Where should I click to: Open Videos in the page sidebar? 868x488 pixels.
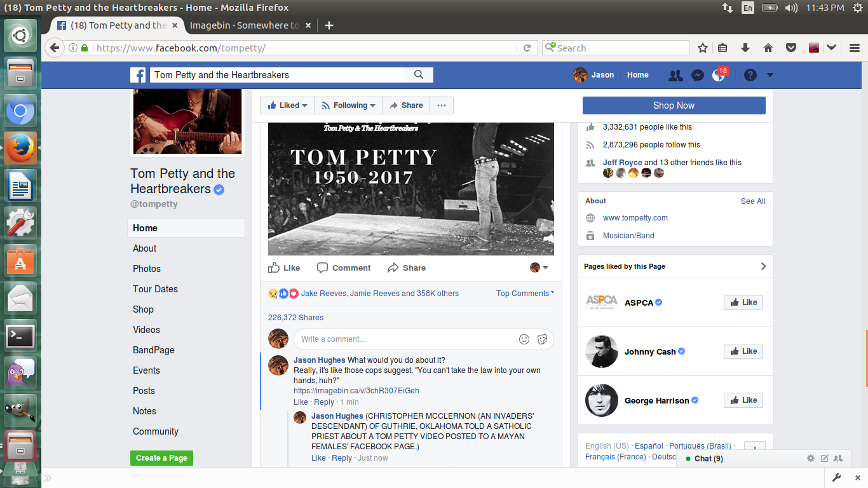click(x=146, y=330)
